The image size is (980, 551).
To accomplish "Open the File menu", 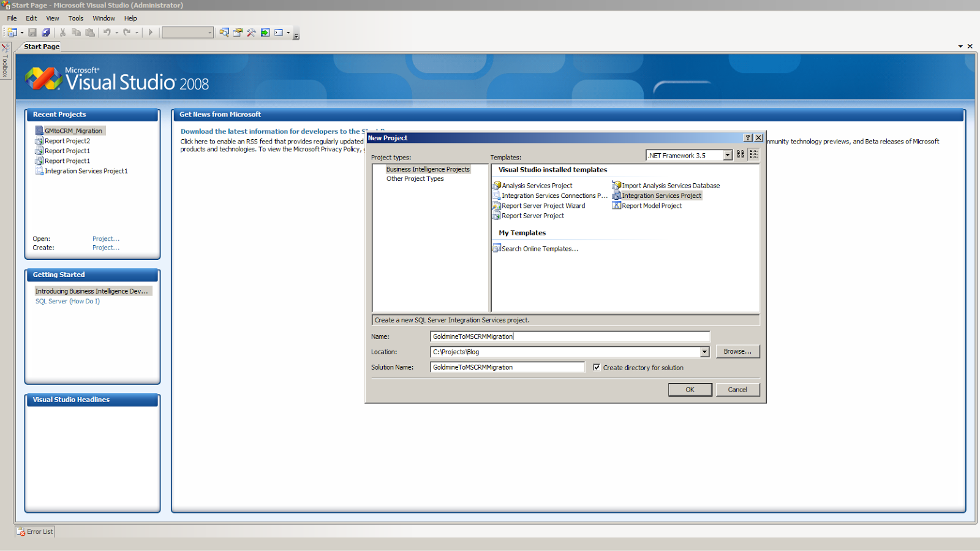I will click(12, 18).
